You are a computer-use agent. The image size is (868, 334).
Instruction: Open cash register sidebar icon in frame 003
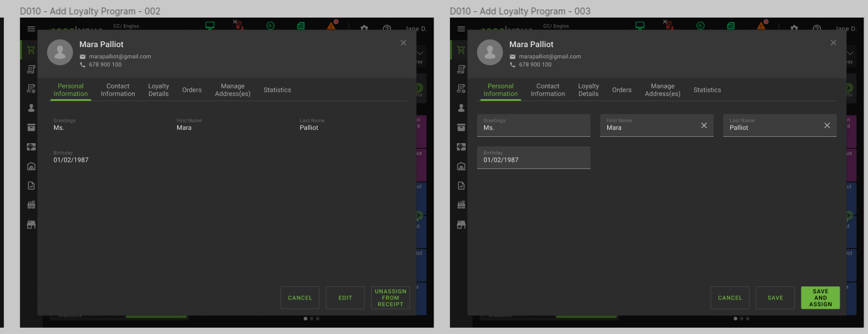461,205
